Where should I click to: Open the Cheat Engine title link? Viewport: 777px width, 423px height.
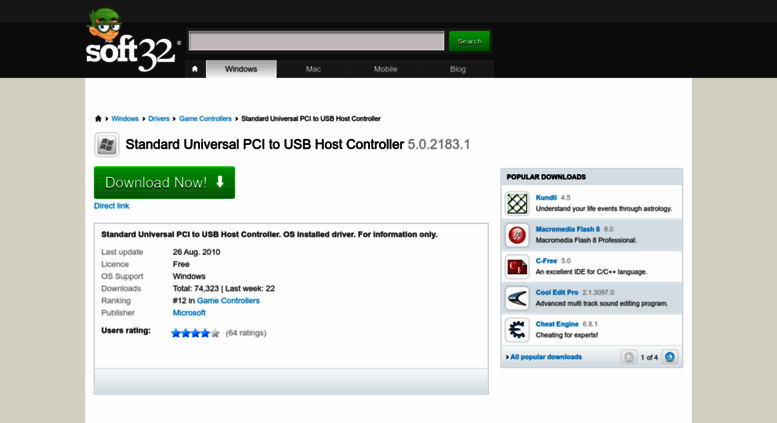(x=557, y=324)
